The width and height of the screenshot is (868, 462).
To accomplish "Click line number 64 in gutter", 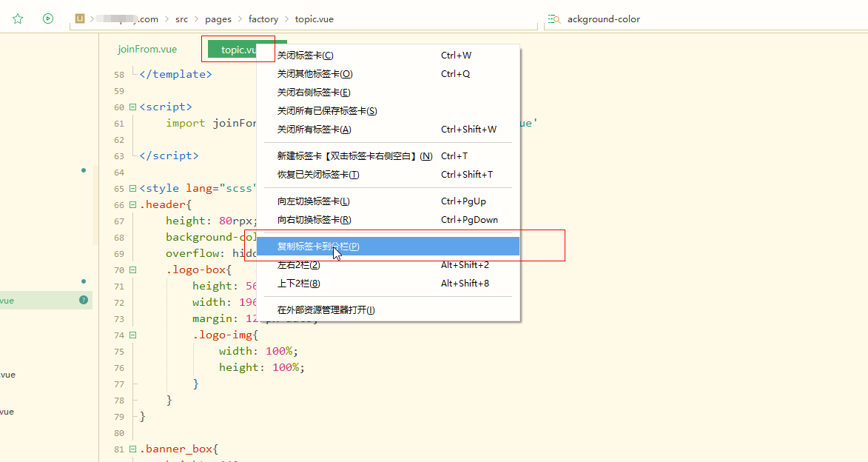I will point(119,173).
